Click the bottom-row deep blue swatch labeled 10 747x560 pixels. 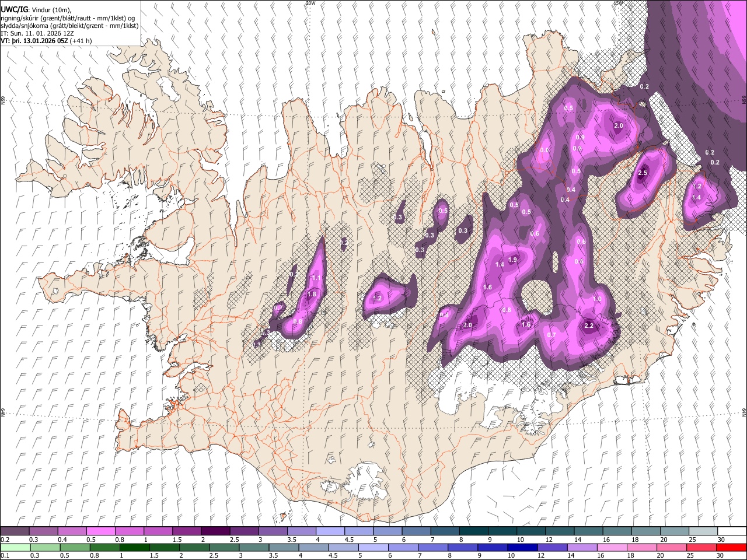(522, 547)
